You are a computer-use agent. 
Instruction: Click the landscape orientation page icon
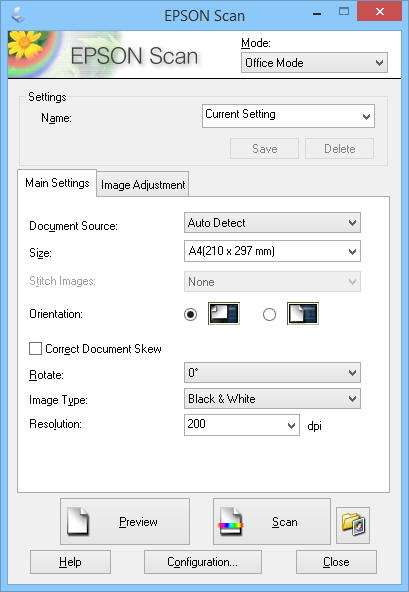tap(224, 313)
